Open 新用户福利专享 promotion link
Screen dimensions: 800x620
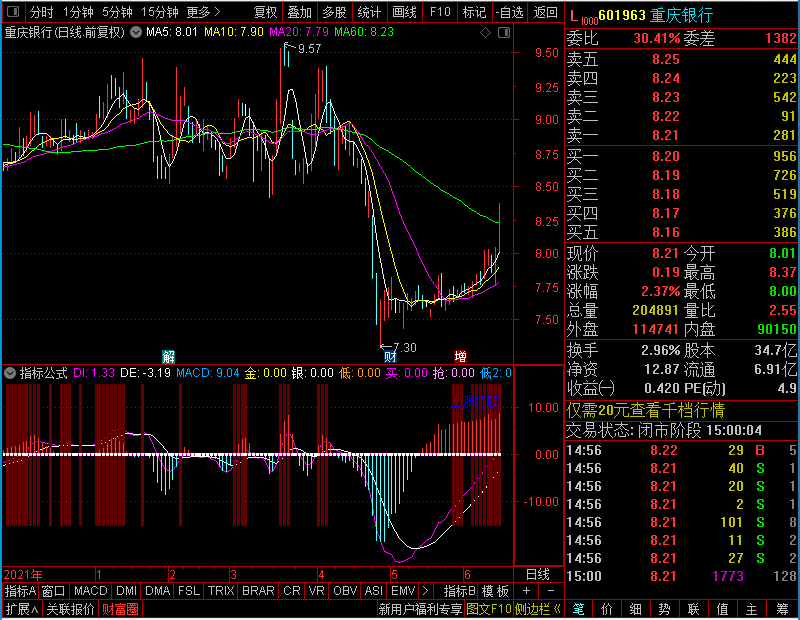pyautogui.click(x=420, y=609)
